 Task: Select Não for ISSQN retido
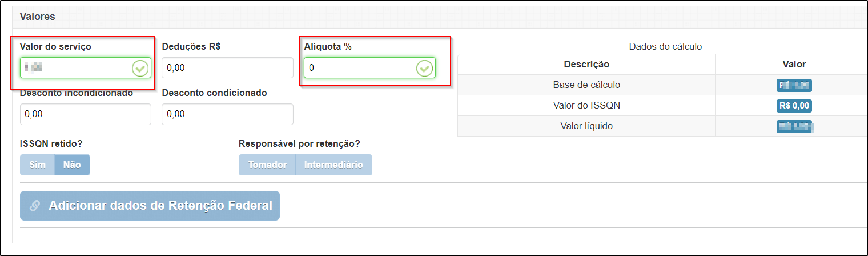[72, 165]
